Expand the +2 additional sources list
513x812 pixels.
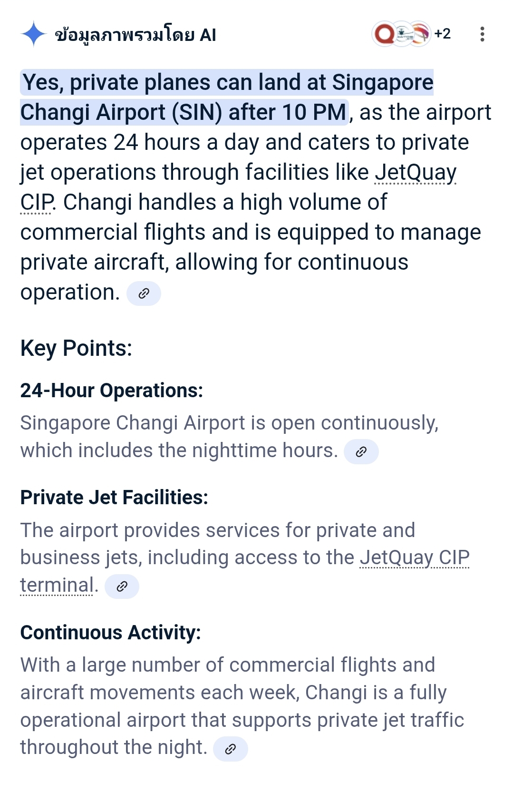tap(442, 34)
